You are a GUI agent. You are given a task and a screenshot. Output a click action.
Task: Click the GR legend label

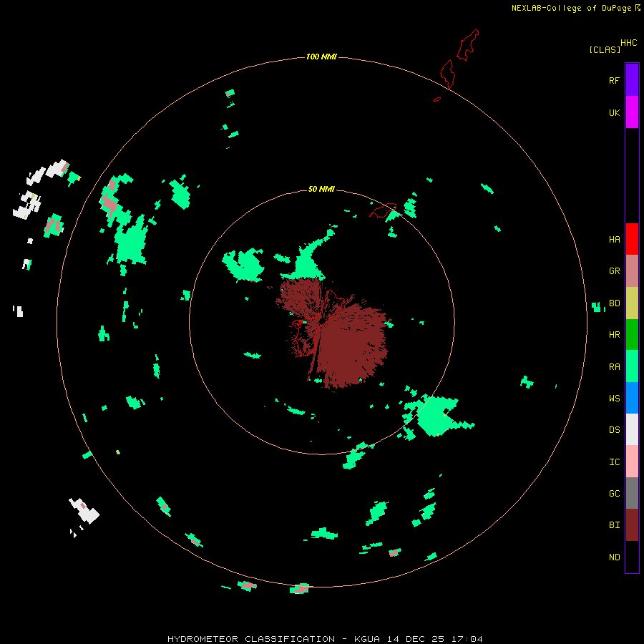point(614,271)
